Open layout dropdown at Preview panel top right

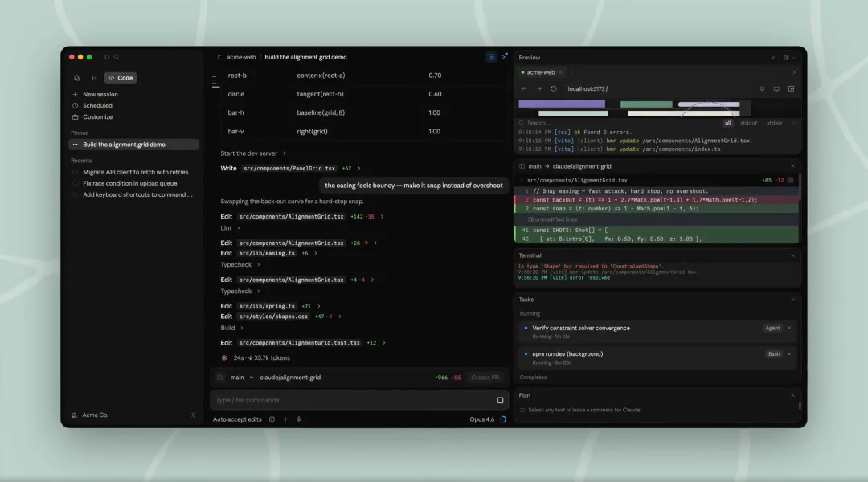click(789, 58)
